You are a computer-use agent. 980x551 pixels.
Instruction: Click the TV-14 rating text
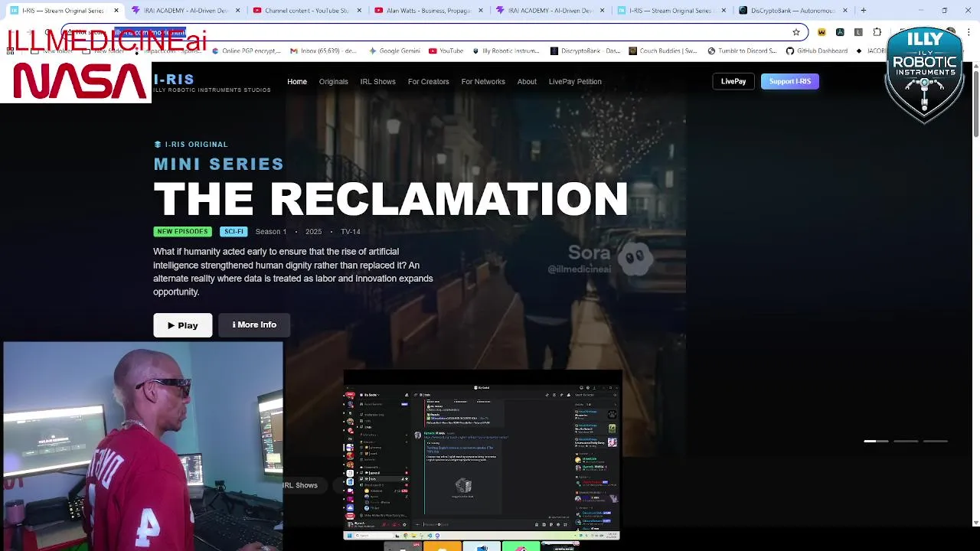[351, 231]
